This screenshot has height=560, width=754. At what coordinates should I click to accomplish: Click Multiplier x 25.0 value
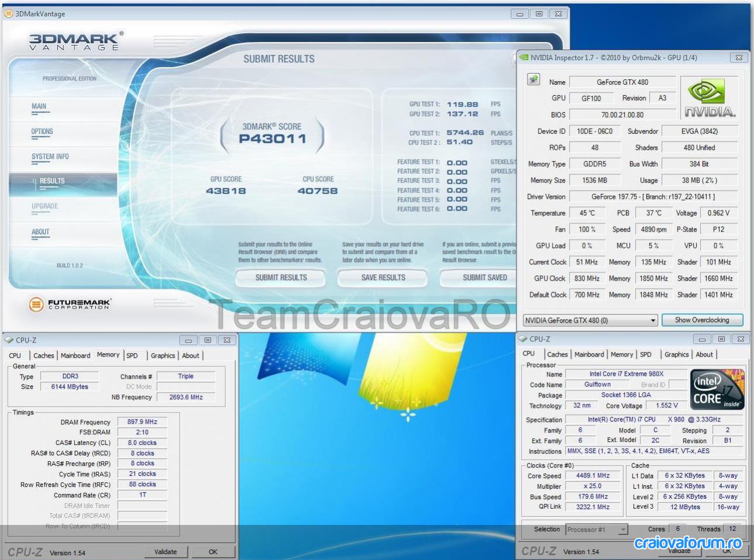(593, 486)
